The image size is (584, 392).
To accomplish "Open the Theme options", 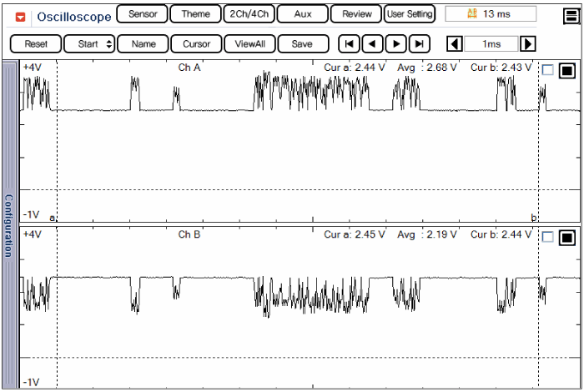I will [195, 14].
